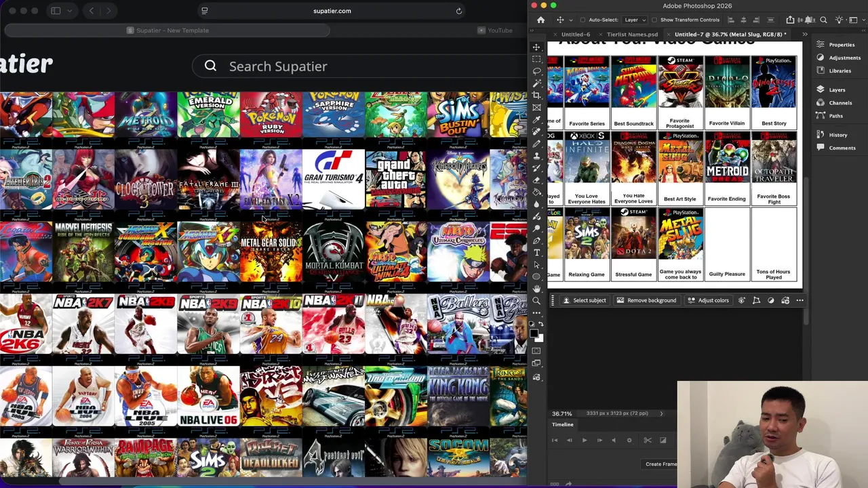Screen dimensions: 868x488
Task: Open the Layers panel
Action: 831,89
